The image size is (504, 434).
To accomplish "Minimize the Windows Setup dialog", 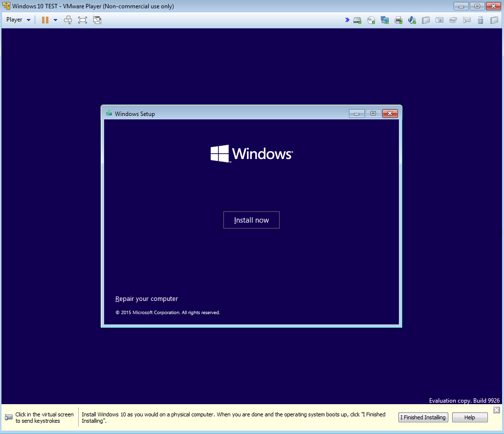I will tap(357, 114).
